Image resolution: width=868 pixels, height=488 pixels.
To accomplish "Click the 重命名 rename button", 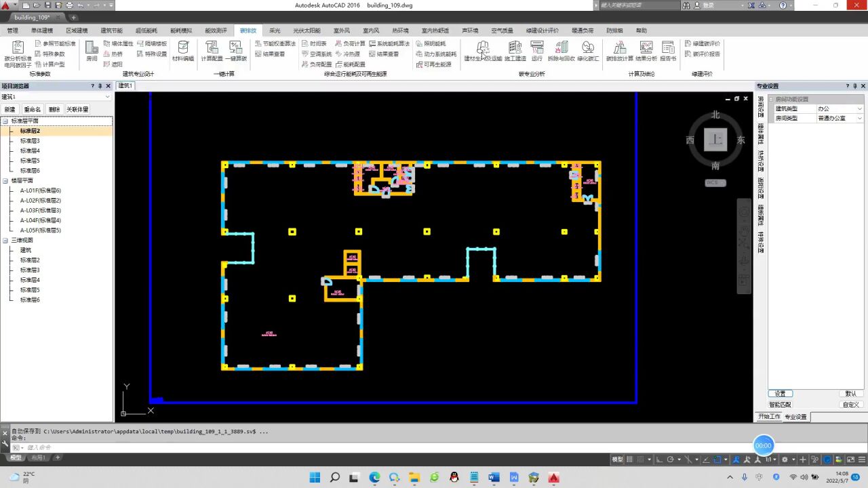I will pos(32,109).
